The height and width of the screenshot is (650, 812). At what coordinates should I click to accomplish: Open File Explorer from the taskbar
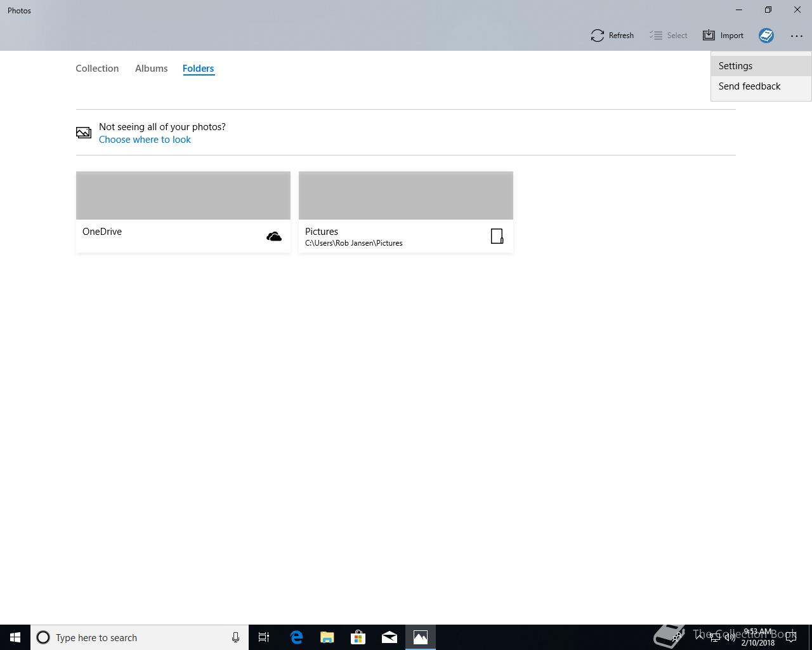click(327, 637)
